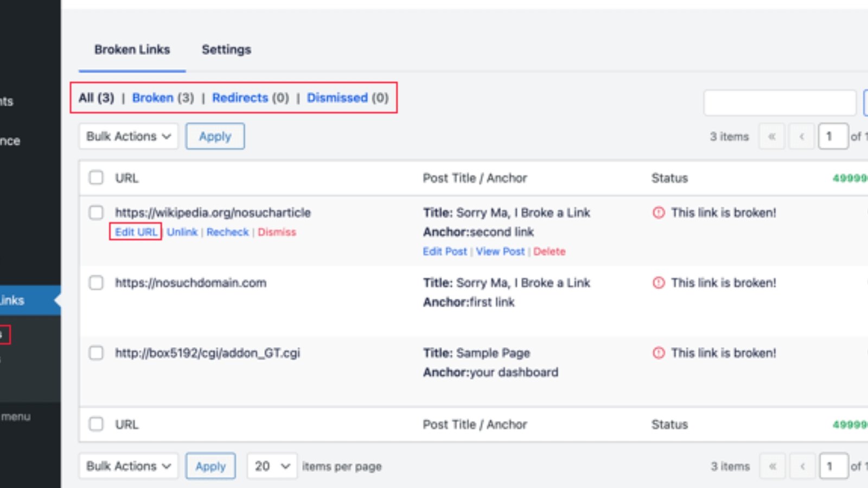Open the bottom Bulk Actions dropdown
The height and width of the screenshot is (488, 868).
point(128,466)
